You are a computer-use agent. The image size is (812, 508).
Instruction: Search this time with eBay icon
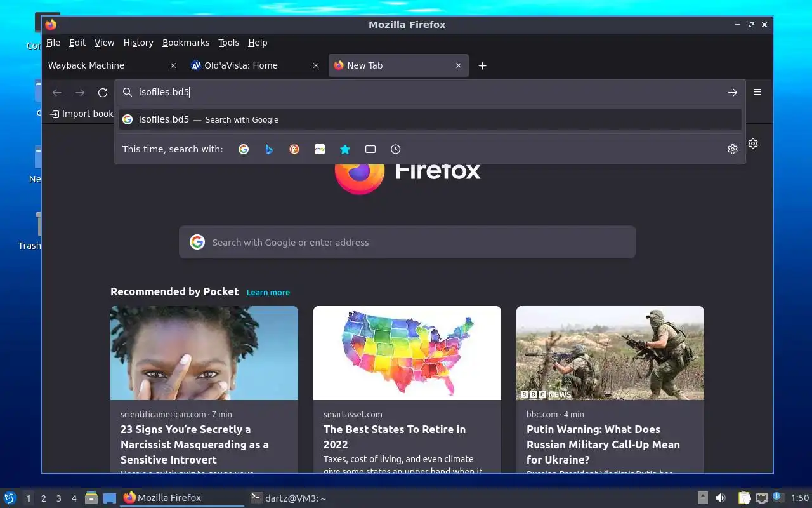[x=320, y=149]
